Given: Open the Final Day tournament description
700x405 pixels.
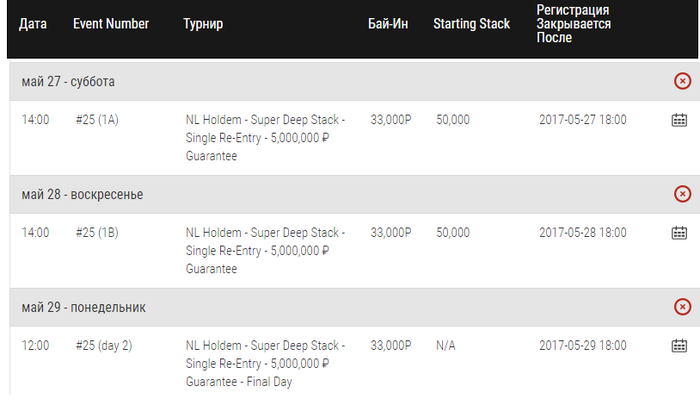Looking at the screenshot, I should pyautogui.click(x=263, y=364).
